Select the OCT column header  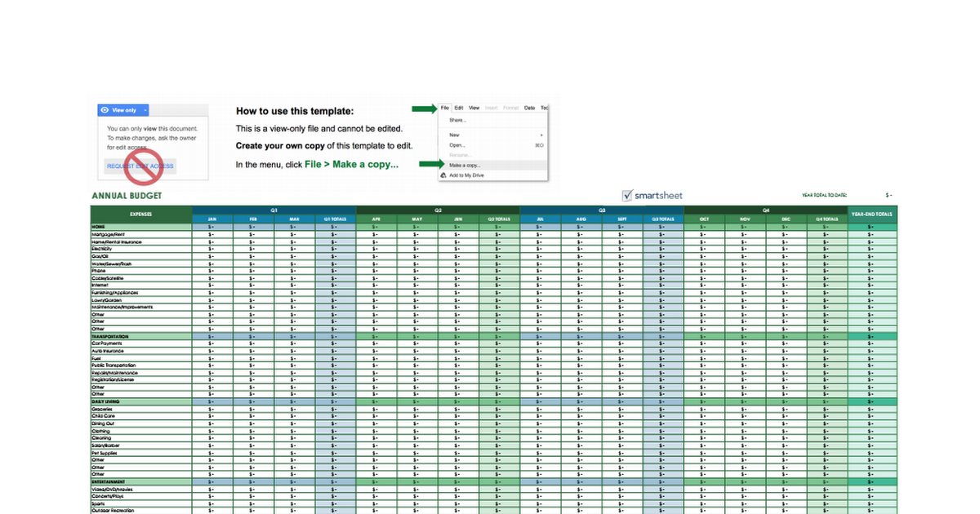coord(705,219)
